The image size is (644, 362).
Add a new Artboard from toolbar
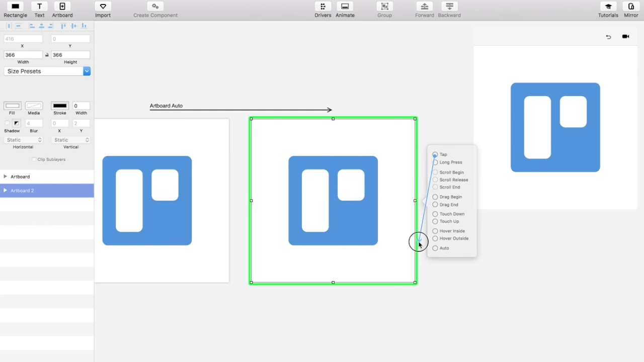tap(62, 10)
